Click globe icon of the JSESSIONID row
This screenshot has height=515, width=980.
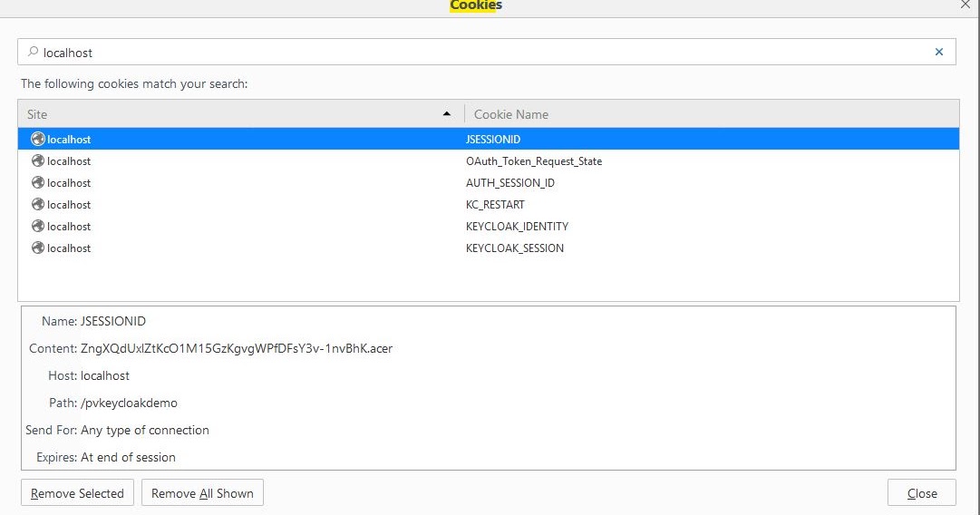tap(38, 139)
